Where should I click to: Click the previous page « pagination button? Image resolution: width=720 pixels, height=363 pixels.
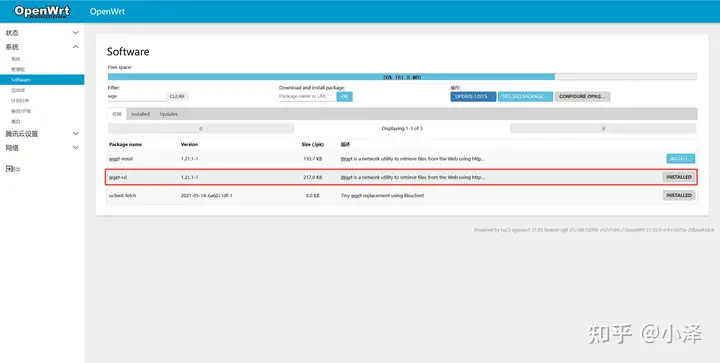point(201,129)
